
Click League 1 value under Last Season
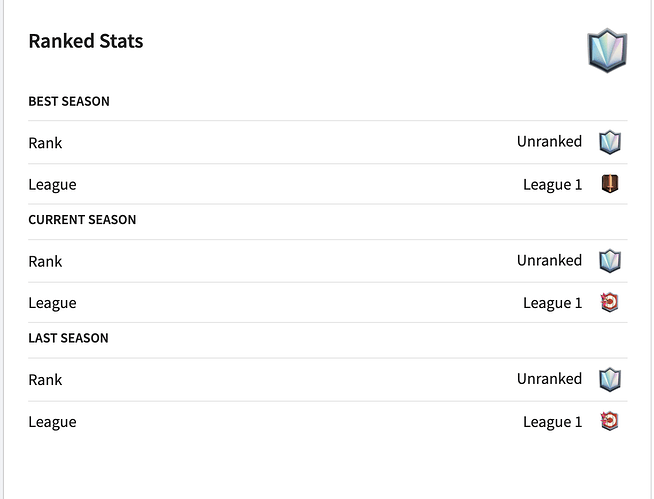pyautogui.click(x=552, y=421)
